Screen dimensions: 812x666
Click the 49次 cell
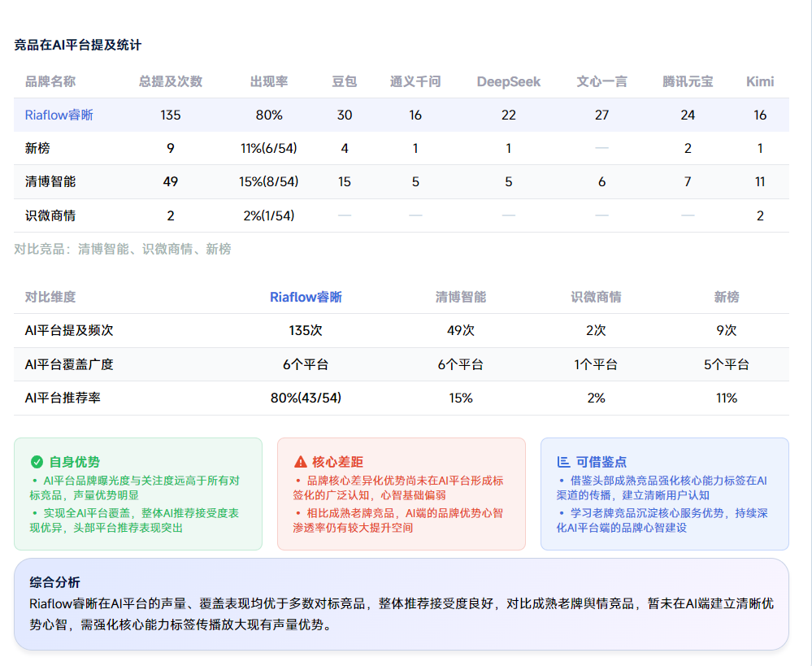click(460, 330)
